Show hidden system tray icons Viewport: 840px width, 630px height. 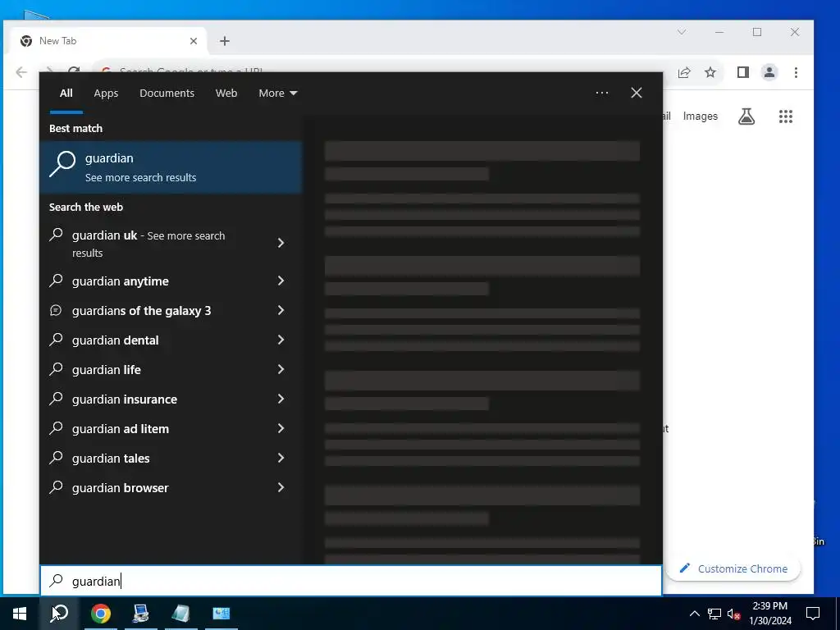pyautogui.click(x=694, y=614)
